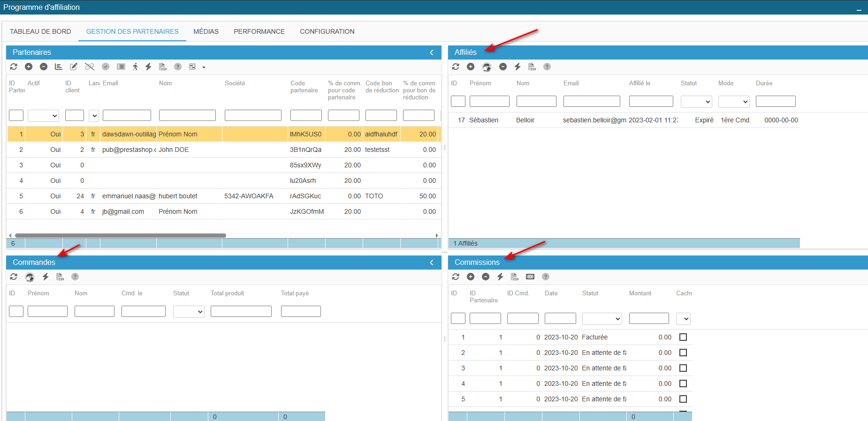Screen dimensions: 868x421
Task: Click the Prénom filter field in Affiliés
Action: click(489, 101)
